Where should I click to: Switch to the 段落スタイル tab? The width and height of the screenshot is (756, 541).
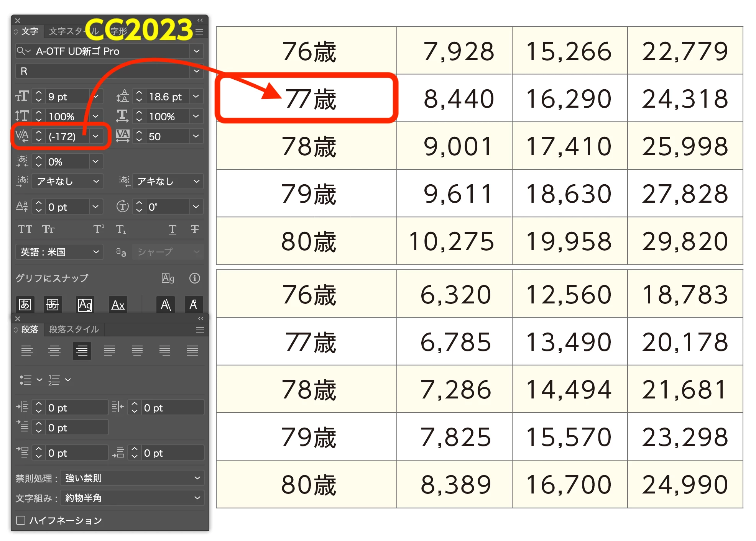pyautogui.click(x=74, y=330)
